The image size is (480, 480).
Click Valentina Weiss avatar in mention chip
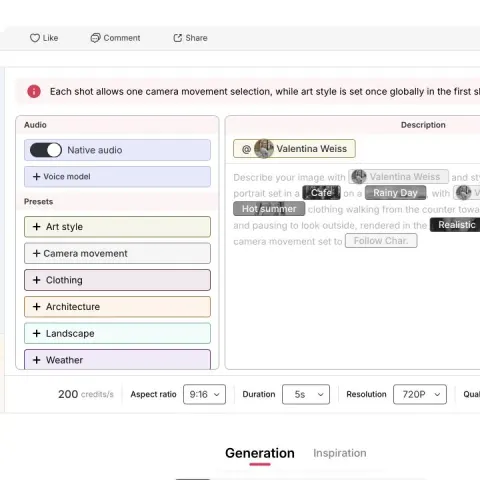point(264,149)
